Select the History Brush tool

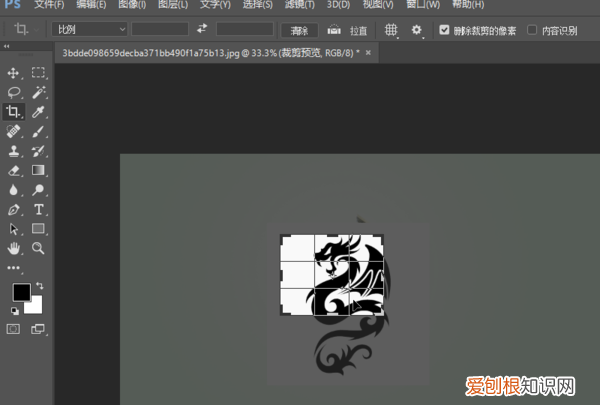(38, 151)
